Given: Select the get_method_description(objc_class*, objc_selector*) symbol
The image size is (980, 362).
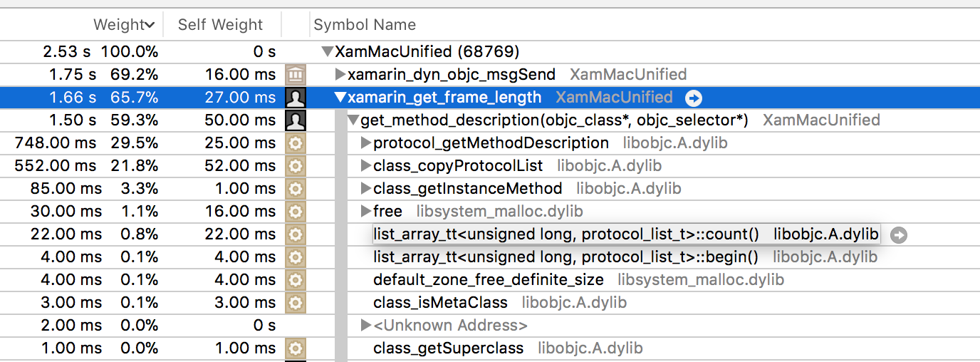Looking at the screenshot, I should click(x=555, y=120).
